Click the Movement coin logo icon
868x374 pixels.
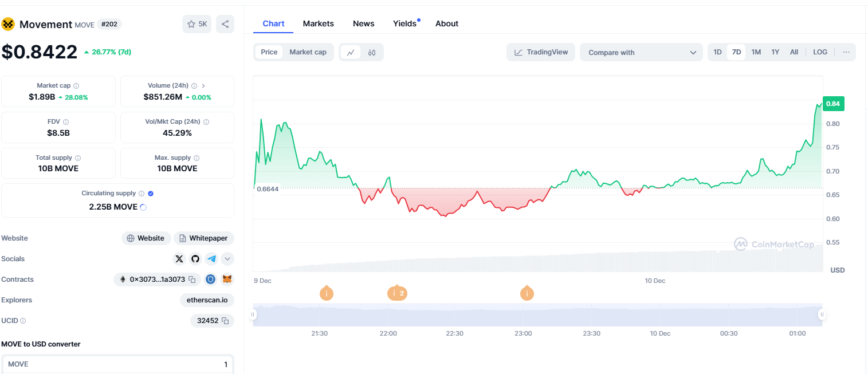pos(8,24)
